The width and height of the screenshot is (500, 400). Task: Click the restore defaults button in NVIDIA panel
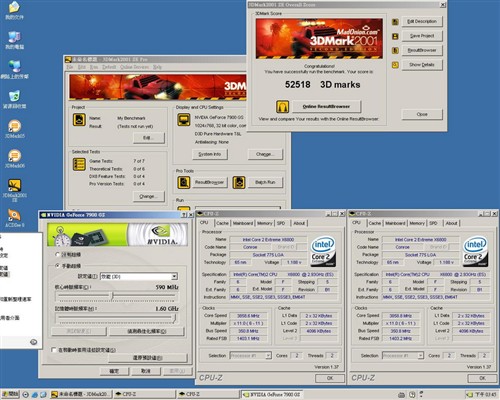click(x=147, y=358)
